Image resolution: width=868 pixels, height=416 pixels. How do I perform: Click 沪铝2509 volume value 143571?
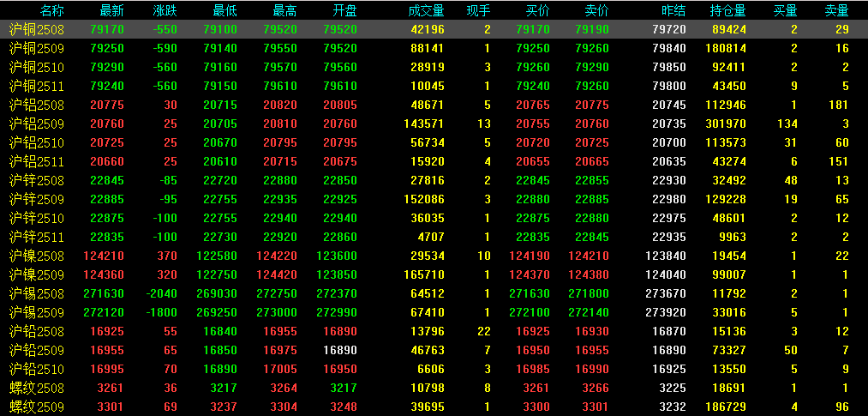click(423, 124)
